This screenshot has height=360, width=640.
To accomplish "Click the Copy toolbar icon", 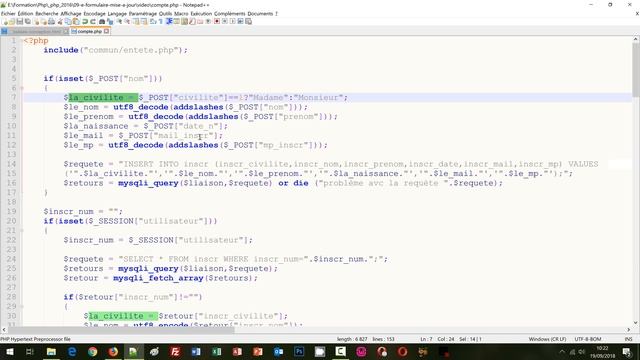I will 67,21.
